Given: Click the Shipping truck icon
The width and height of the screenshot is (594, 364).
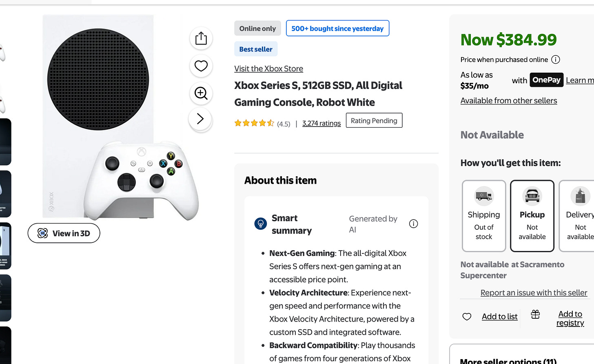Looking at the screenshot, I should click(x=483, y=195).
